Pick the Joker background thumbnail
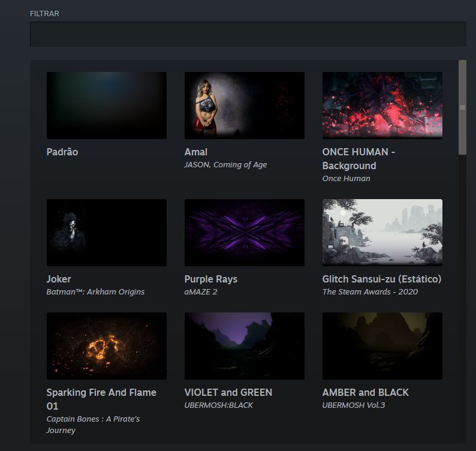Image resolution: width=476 pixels, height=451 pixels. [x=107, y=233]
